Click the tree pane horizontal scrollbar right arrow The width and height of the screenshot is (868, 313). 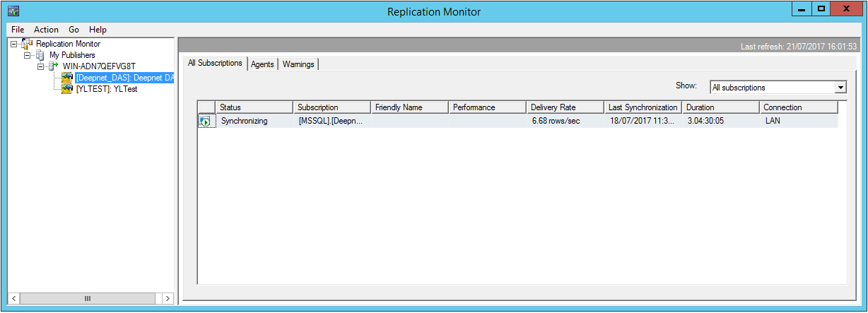coord(168,299)
